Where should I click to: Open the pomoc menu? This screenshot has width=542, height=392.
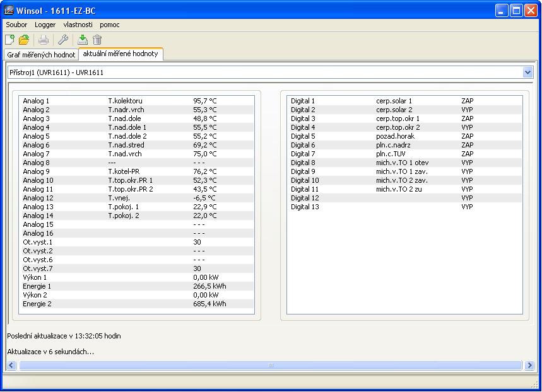110,25
